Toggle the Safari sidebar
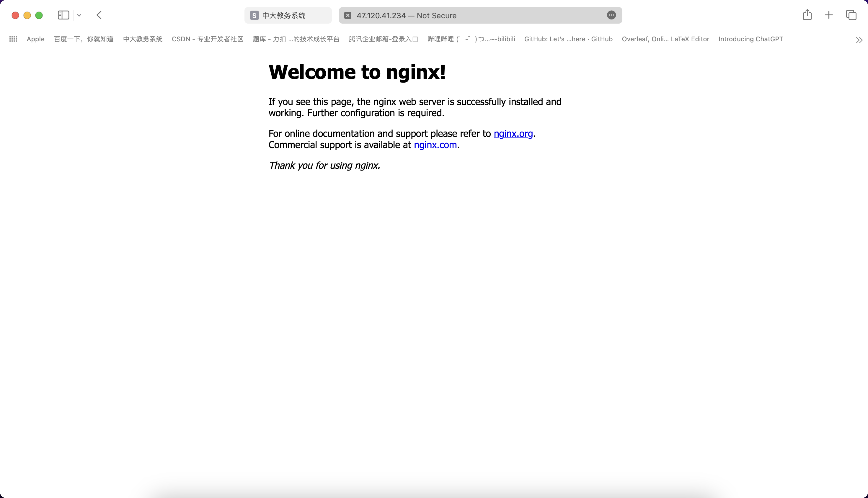Image resolution: width=868 pixels, height=498 pixels. [63, 15]
